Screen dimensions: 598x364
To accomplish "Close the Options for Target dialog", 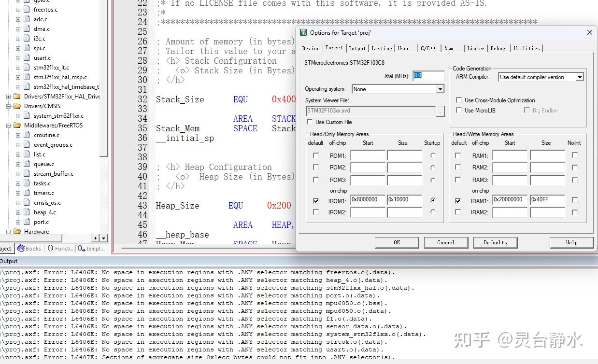I will tap(589, 32).
